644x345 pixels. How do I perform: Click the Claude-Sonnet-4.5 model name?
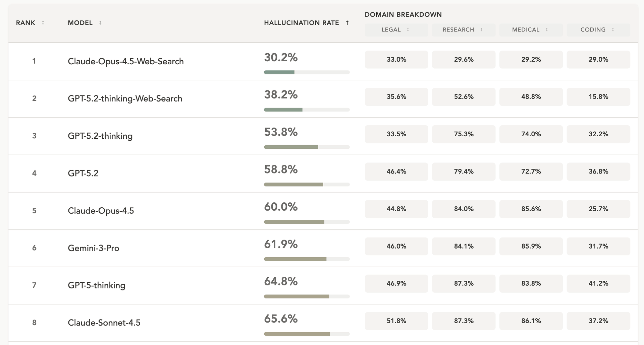[x=104, y=323]
